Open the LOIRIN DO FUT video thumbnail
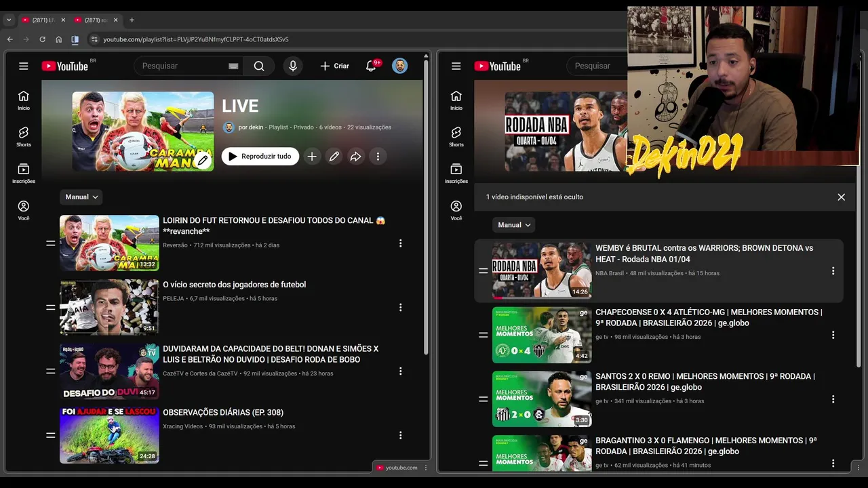The height and width of the screenshot is (488, 868). [109, 243]
